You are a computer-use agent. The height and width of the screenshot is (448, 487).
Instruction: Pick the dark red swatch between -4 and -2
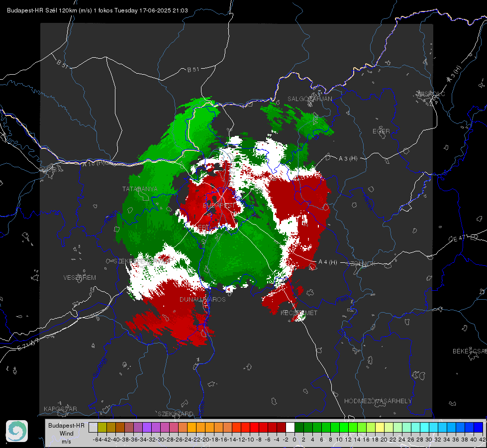click(282, 427)
